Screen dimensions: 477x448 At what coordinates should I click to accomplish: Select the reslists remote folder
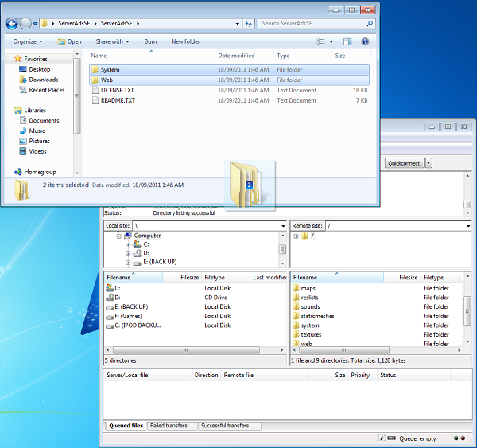coord(377,298)
